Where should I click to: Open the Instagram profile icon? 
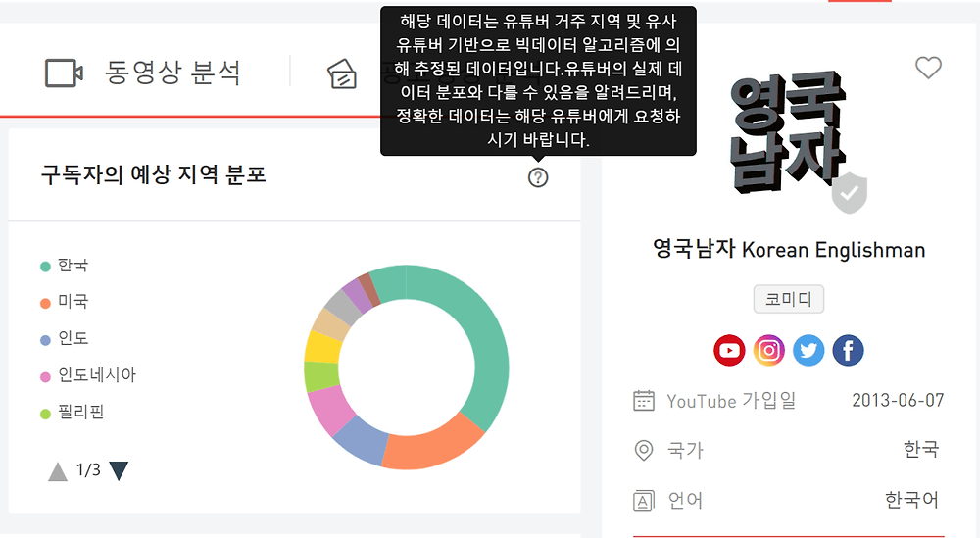click(x=768, y=351)
